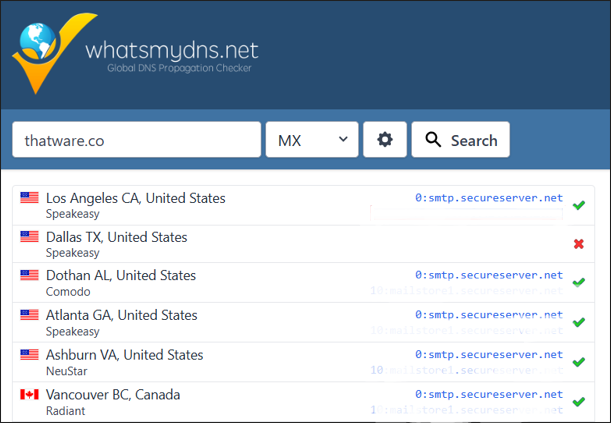Open the MX record type dropdown
Screen dimensions: 611x423
pyautogui.click(x=311, y=140)
